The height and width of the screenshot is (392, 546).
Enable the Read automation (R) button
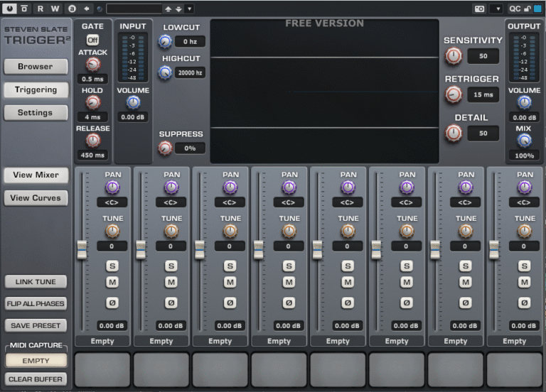coord(40,9)
